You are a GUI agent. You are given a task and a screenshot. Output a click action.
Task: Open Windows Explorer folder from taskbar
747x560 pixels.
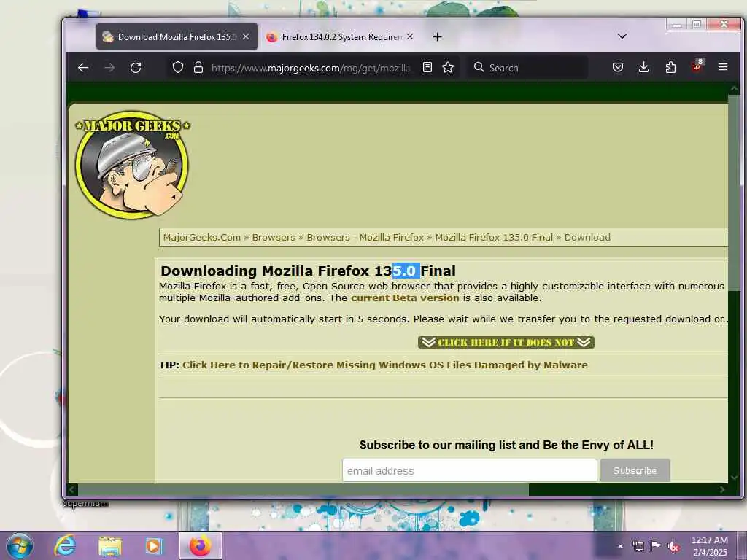tap(109, 546)
